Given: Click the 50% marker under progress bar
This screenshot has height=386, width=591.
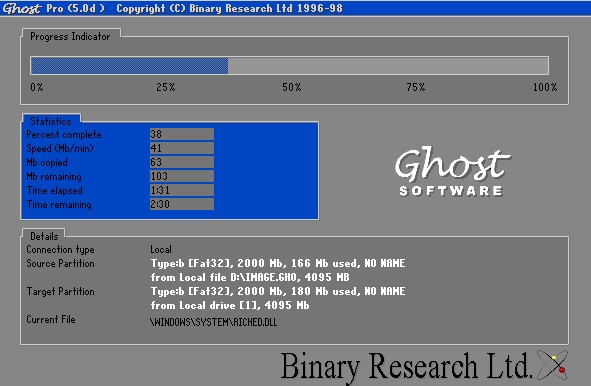Looking at the screenshot, I should (291, 87).
